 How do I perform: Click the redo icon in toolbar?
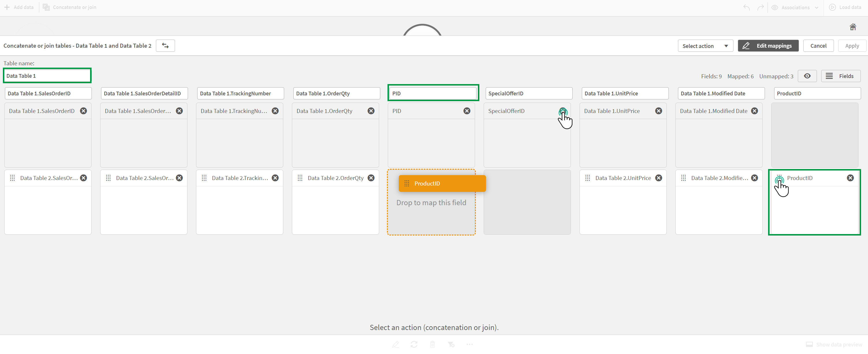pyautogui.click(x=761, y=7)
